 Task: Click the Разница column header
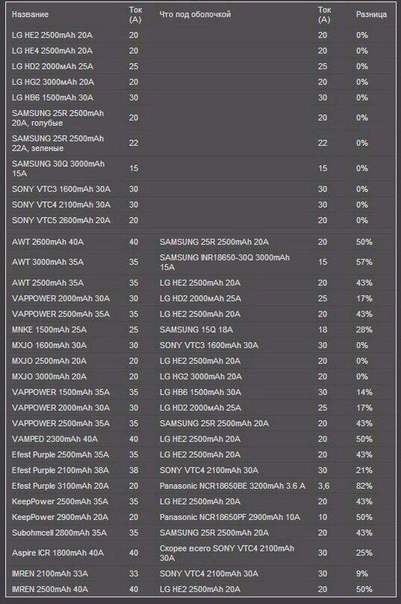(x=371, y=15)
